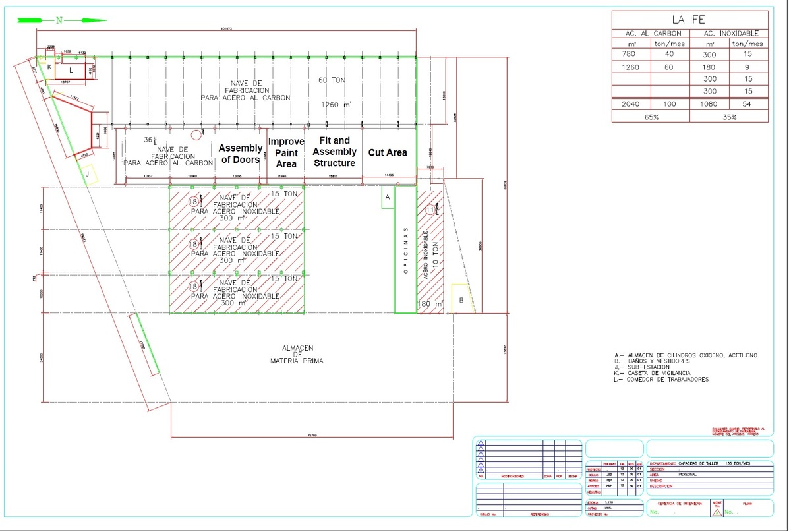Click the ALMACEN DE MATERIA PRIMA text

[x=297, y=354]
